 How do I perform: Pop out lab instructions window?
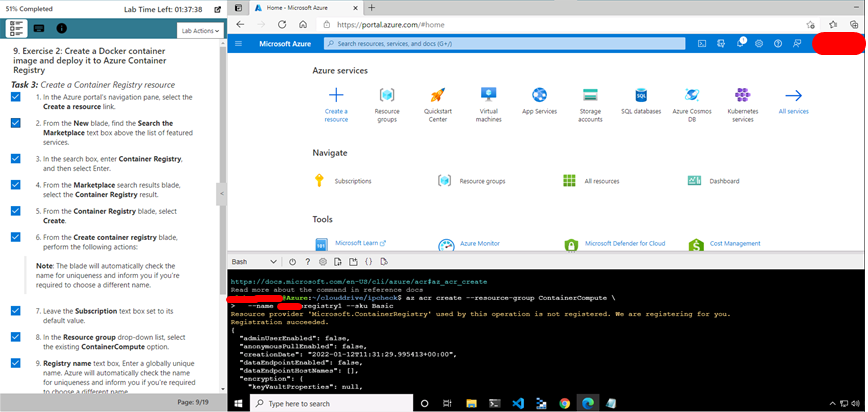click(x=218, y=9)
